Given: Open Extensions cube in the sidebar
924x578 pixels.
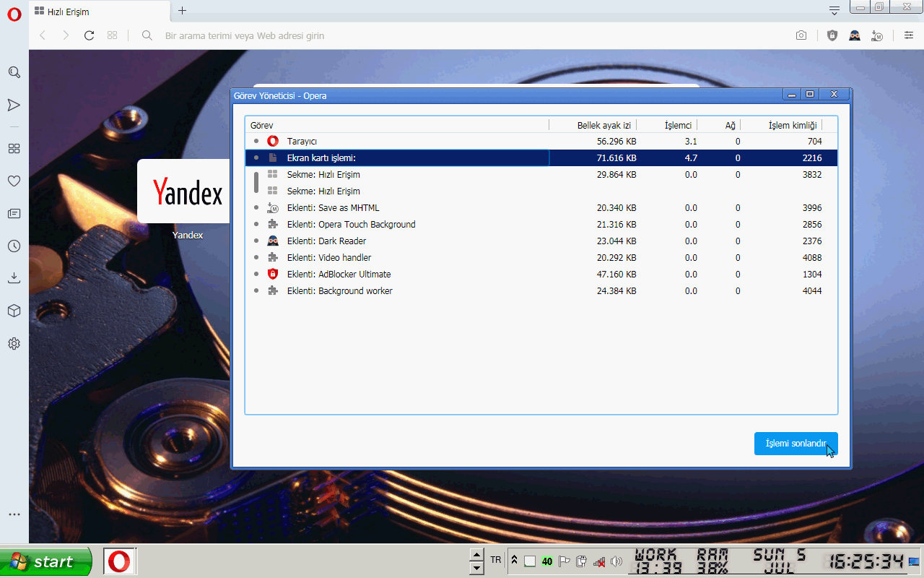Looking at the screenshot, I should tap(14, 311).
